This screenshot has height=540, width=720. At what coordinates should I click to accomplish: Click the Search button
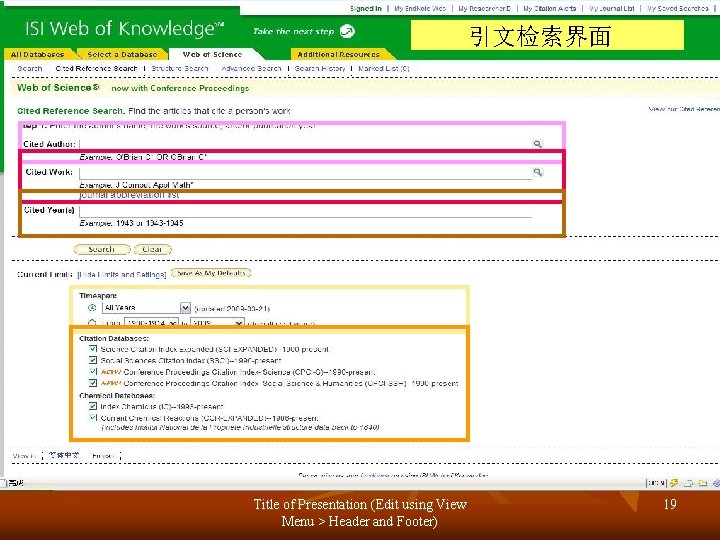point(102,249)
